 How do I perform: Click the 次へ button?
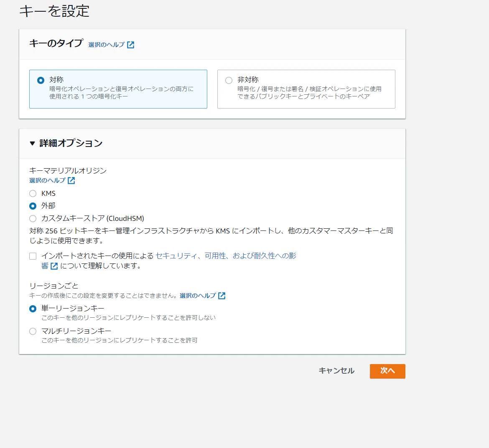[387, 371]
